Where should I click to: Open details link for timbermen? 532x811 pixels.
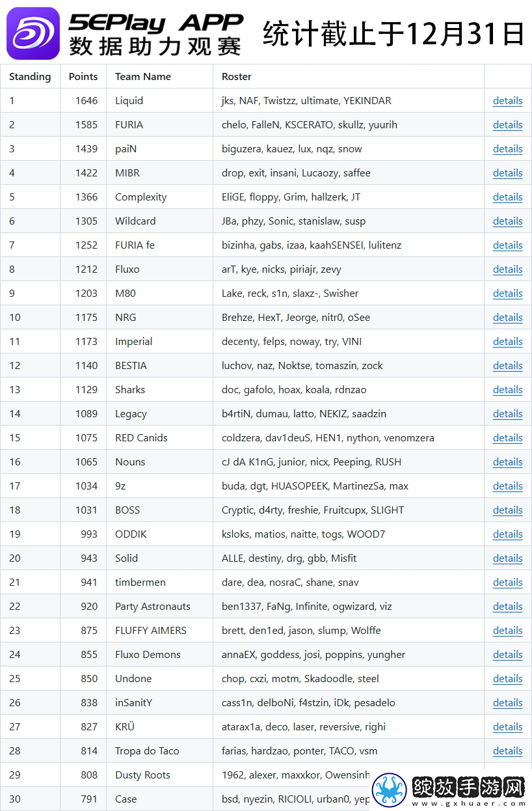(x=507, y=583)
